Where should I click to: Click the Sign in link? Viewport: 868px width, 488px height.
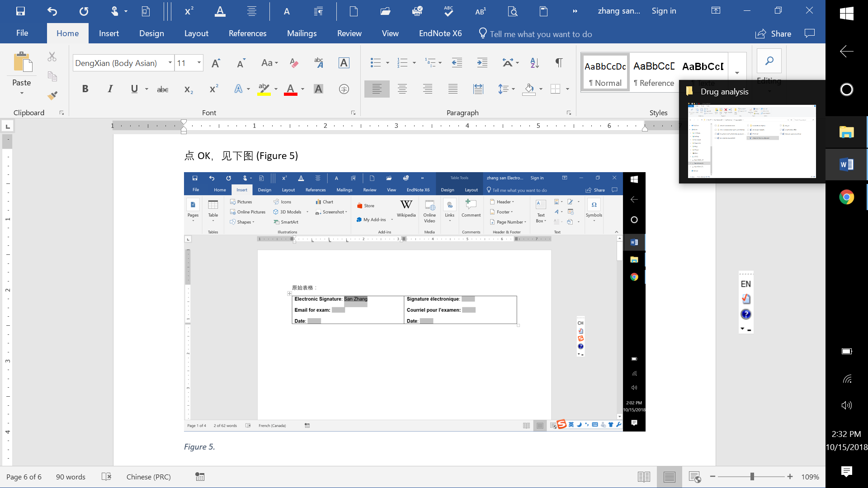664,11
